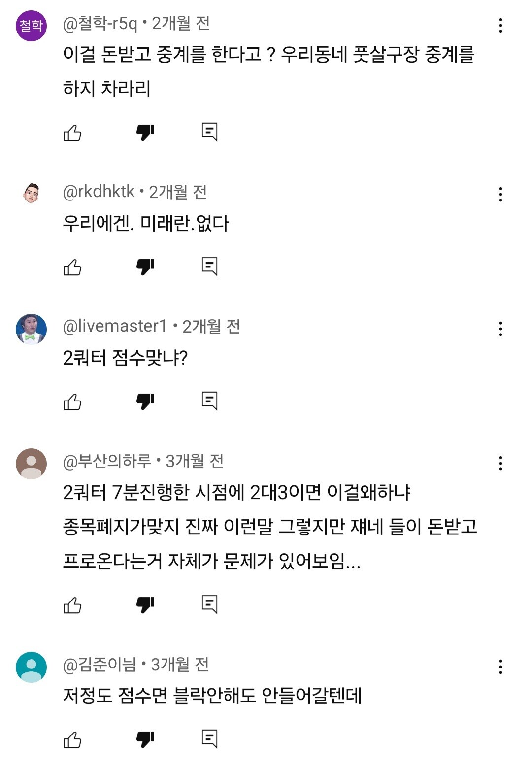
Task: Open the options menu on @부산의하루's comment
Action: 500,463
